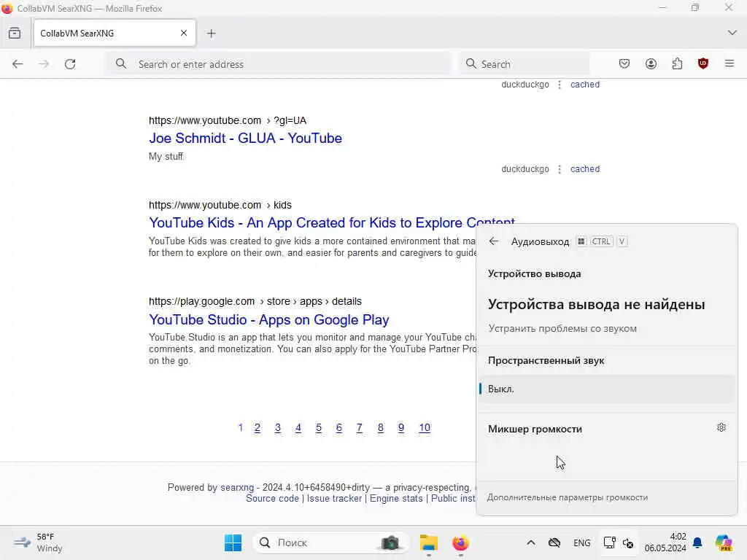Open clock and date 4:02 flyout
Viewport: 747px width, 560px height.
click(665, 542)
